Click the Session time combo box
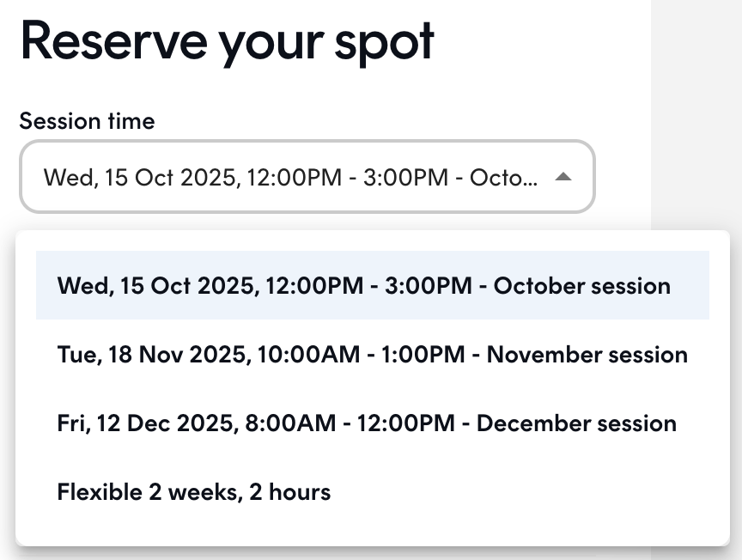 point(307,177)
